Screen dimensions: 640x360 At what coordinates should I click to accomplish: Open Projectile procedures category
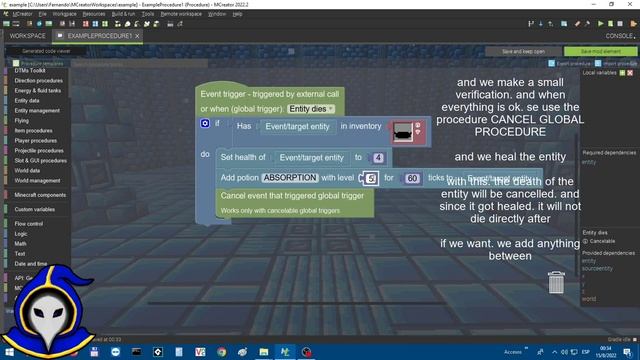coord(39,151)
